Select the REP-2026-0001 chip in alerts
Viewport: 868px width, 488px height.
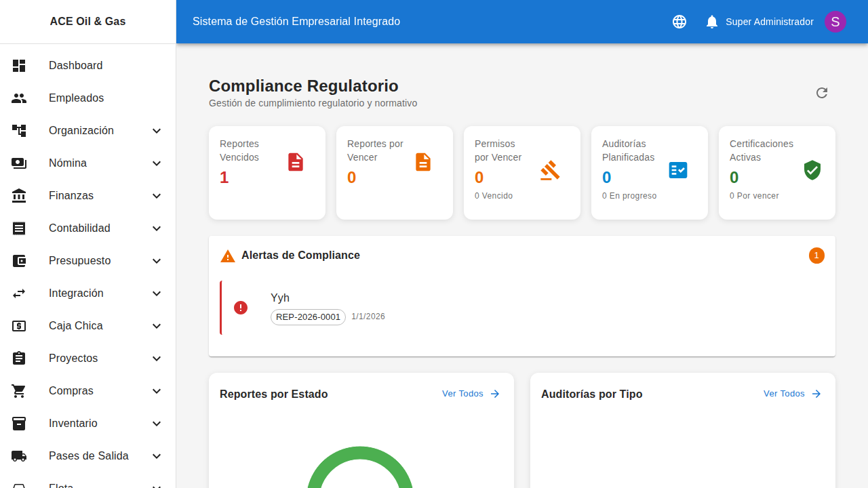(308, 317)
